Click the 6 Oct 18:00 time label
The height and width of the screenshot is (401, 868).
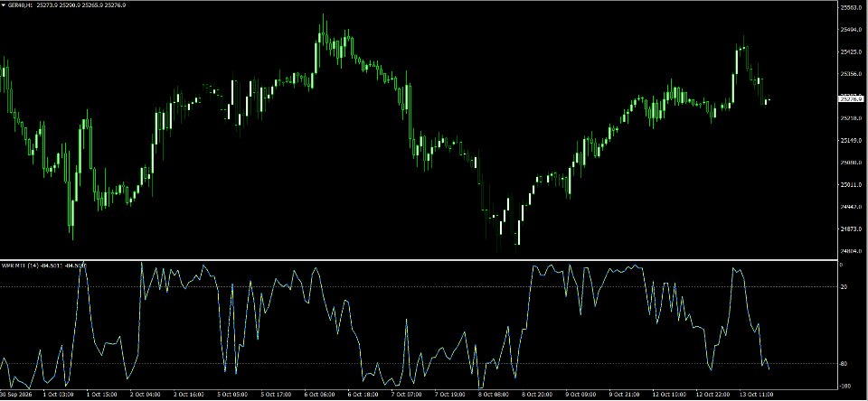[362, 395]
